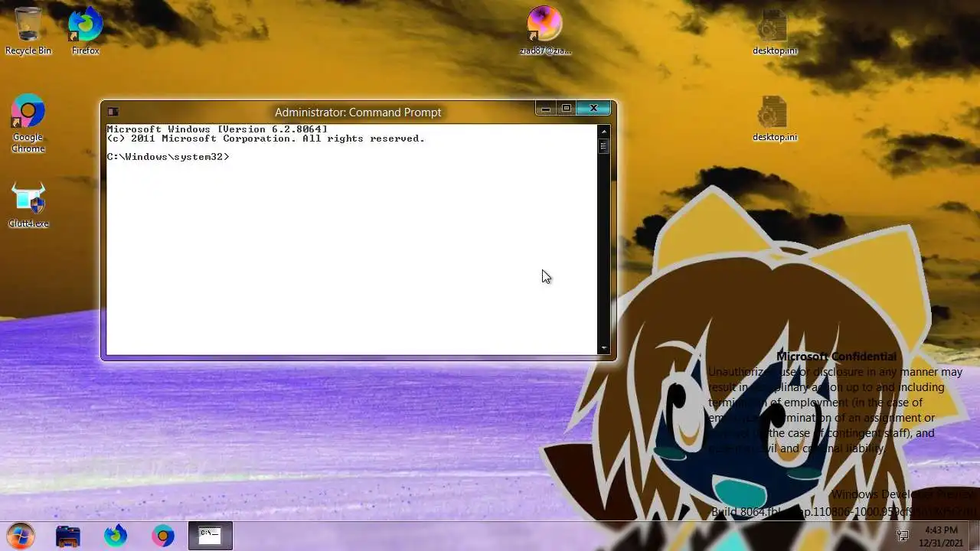Viewport: 980px width, 551px height.
Task: Click the Command Prompt scrollbar up arrow
Action: tap(604, 131)
